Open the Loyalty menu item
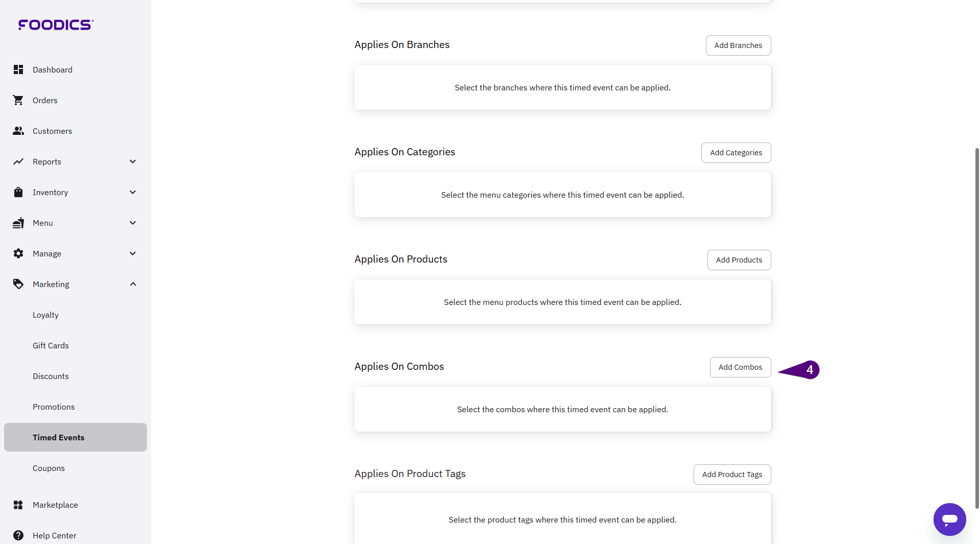This screenshot has height=544, width=980. point(45,315)
